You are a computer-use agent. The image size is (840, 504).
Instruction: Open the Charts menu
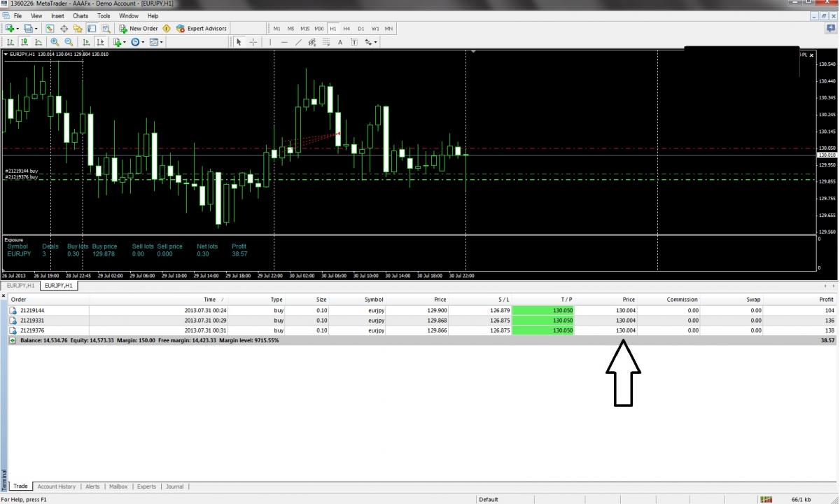pyautogui.click(x=80, y=15)
